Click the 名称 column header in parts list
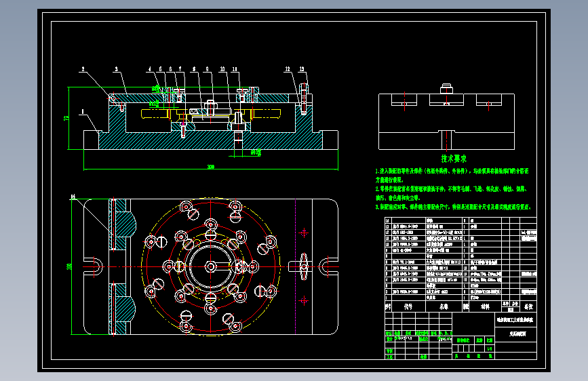The height and width of the screenshot is (381, 588). (x=444, y=306)
